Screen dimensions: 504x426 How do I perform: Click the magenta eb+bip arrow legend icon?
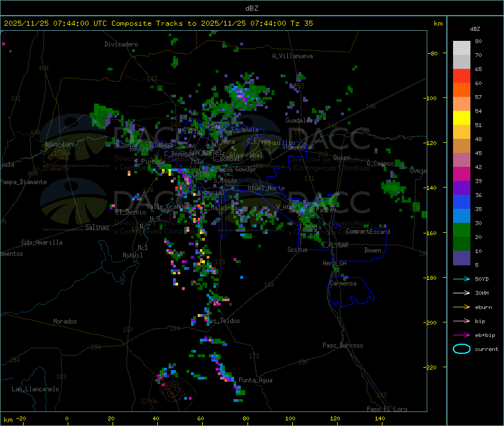[x=461, y=335]
